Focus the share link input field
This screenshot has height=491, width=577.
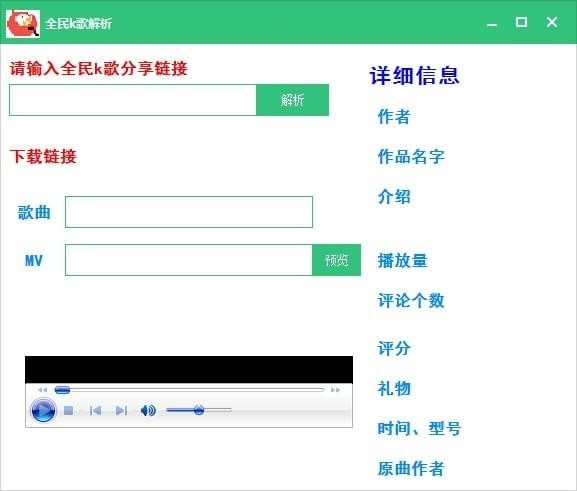point(133,100)
